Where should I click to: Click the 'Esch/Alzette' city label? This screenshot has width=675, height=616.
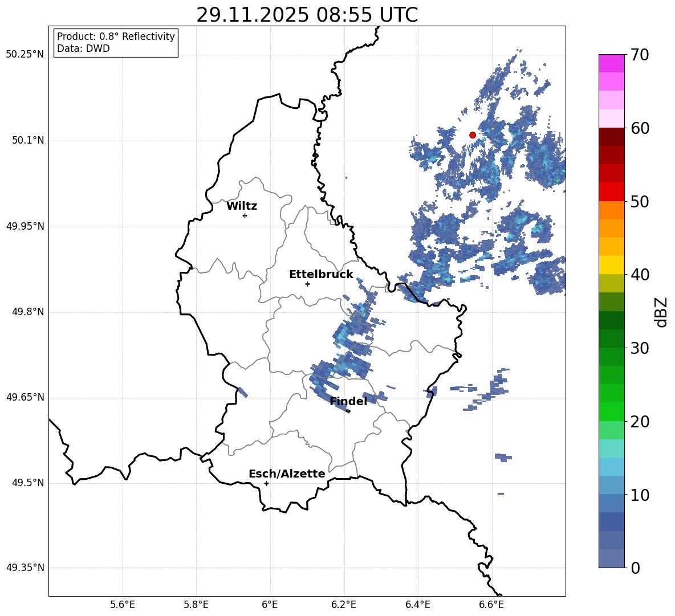click(287, 474)
